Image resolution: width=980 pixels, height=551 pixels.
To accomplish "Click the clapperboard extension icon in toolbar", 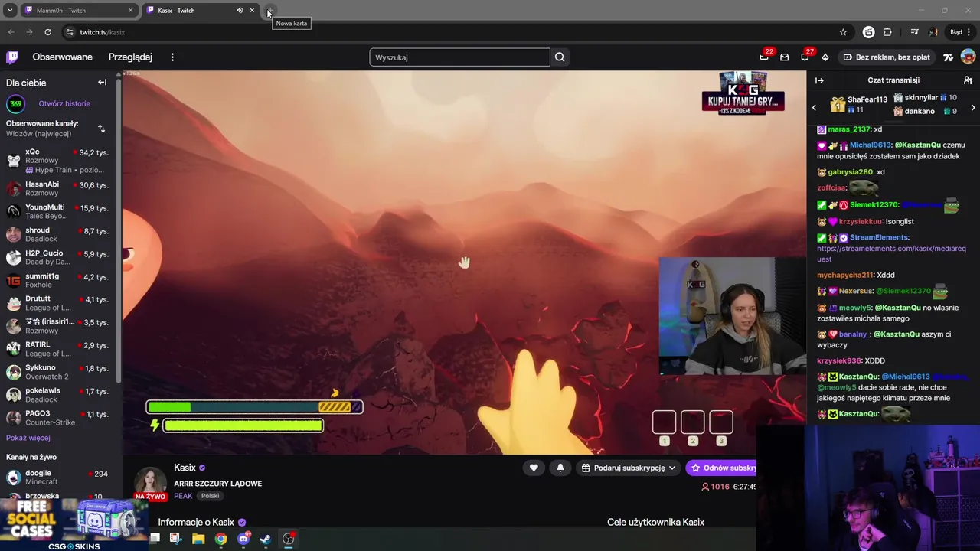I will tap(868, 32).
